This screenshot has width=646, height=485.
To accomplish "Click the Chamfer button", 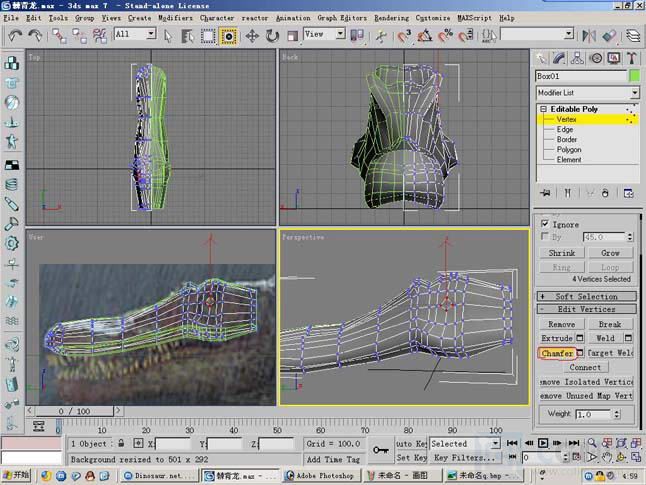I will coord(557,353).
